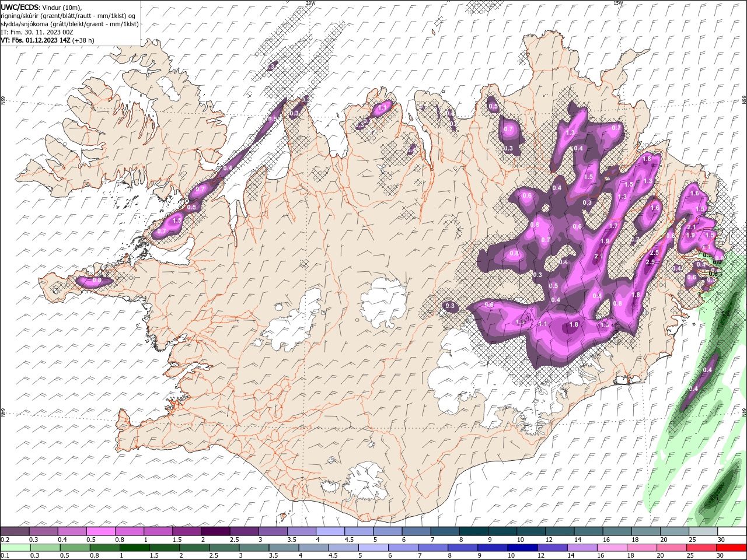747x560 pixels.
Task: Pick the upper-scale white swatch above 30
Action: (732, 531)
